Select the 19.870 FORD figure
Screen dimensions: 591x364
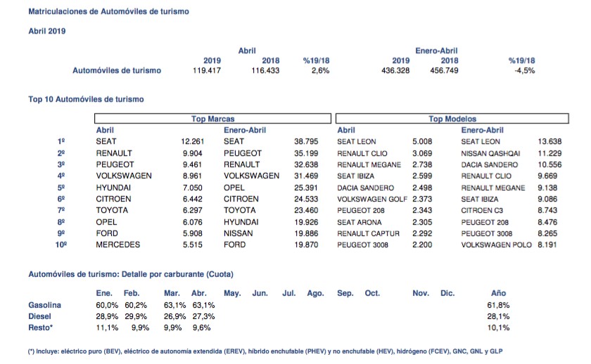point(306,245)
